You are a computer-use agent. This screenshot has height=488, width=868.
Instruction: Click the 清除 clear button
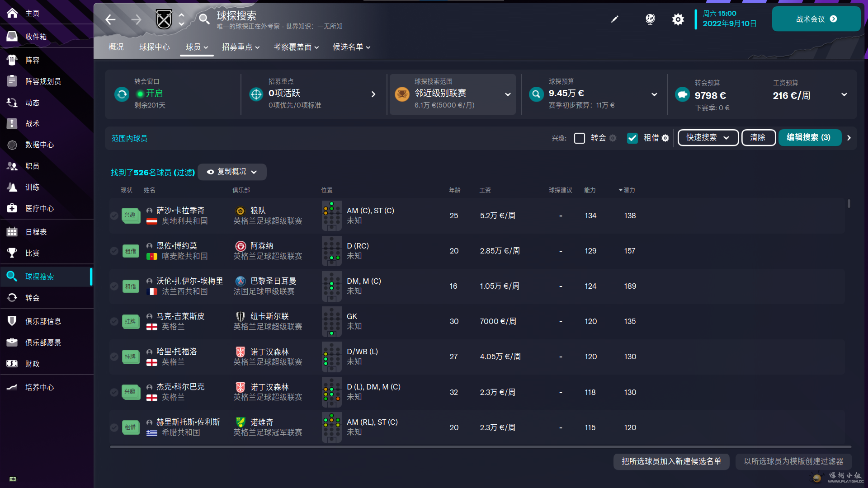point(758,138)
